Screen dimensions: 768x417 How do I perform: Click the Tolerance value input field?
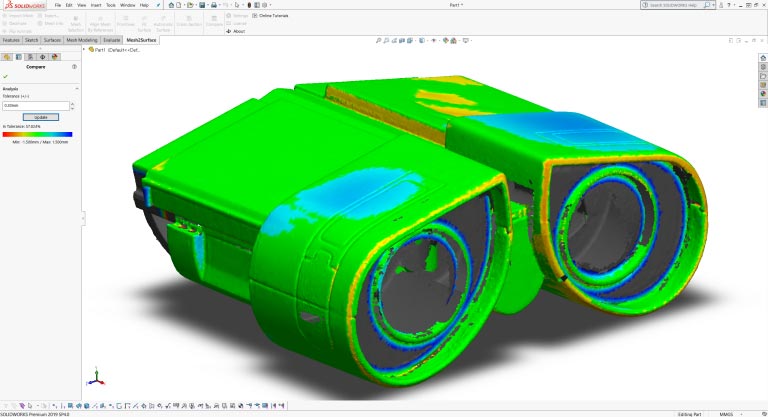click(36, 105)
